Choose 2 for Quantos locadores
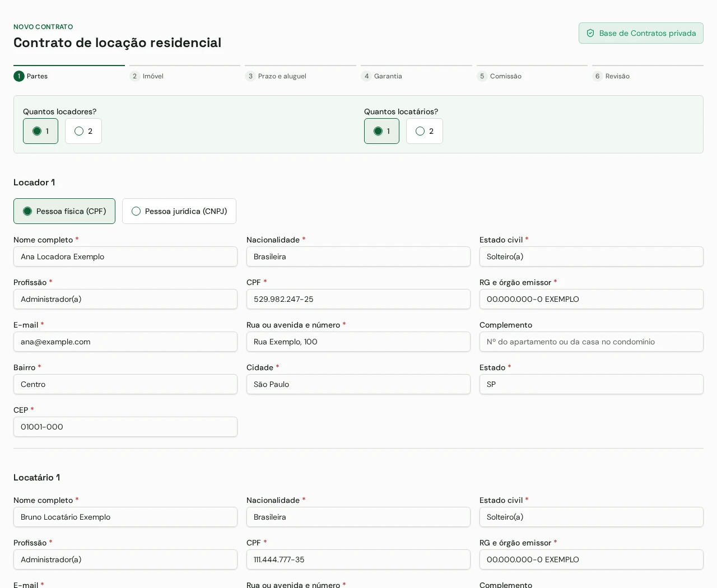This screenshot has height=588, width=717. click(83, 131)
